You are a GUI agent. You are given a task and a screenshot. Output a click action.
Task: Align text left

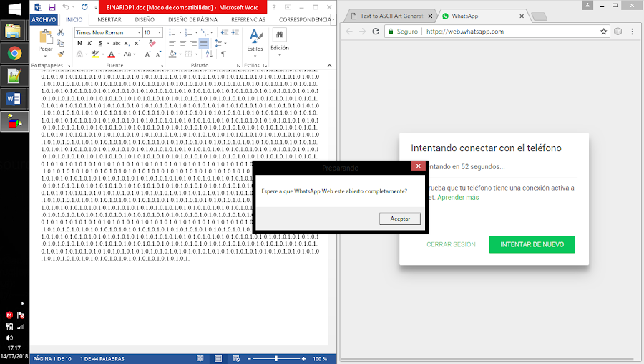[172, 43]
